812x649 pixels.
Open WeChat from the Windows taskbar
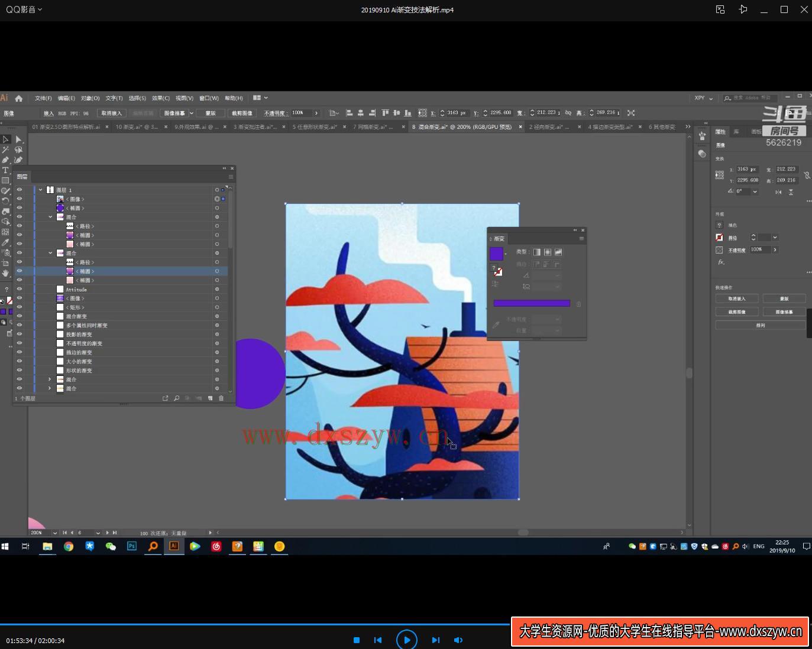[x=111, y=547]
